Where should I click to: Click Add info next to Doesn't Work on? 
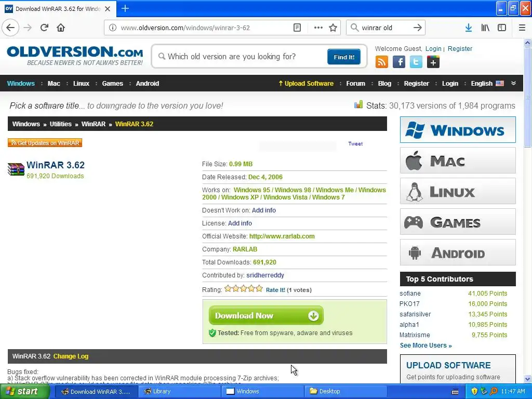(263, 210)
